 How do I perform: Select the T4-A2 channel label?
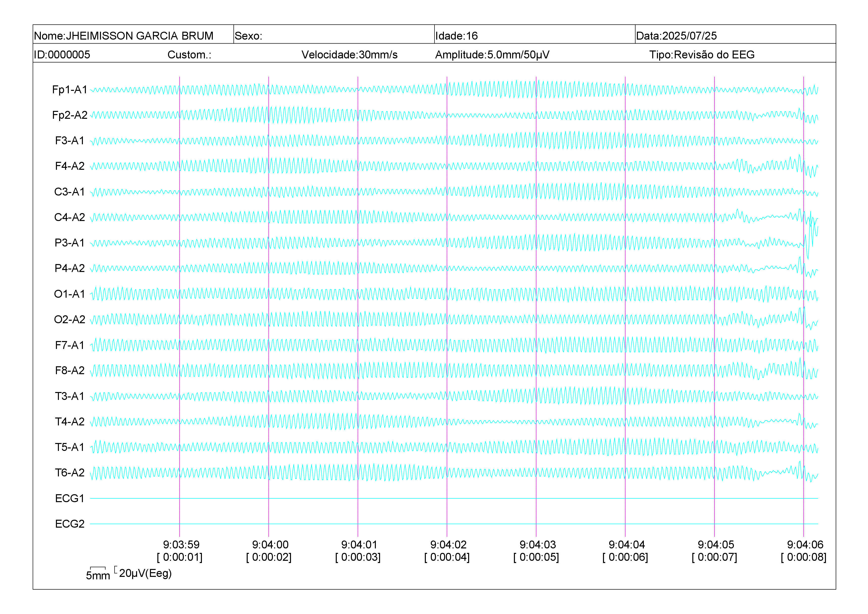70,421
